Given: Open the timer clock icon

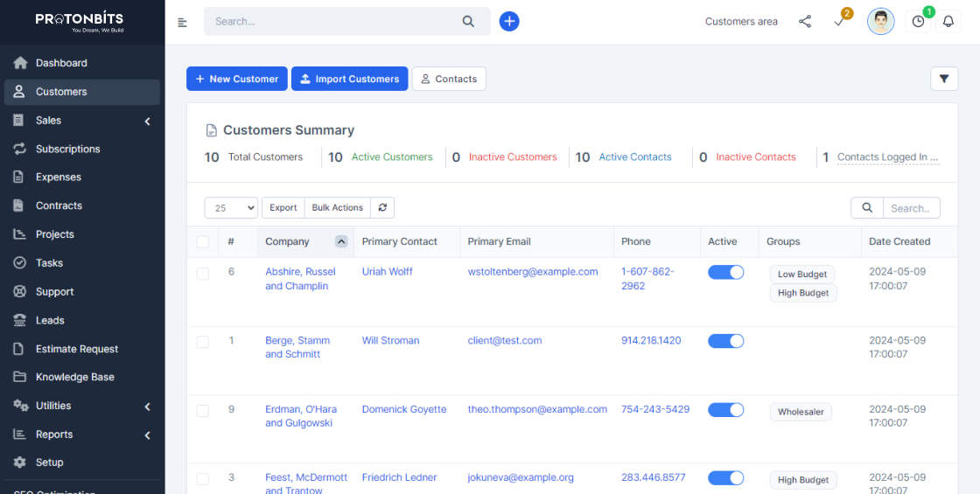Looking at the screenshot, I should (x=918, y=22).
